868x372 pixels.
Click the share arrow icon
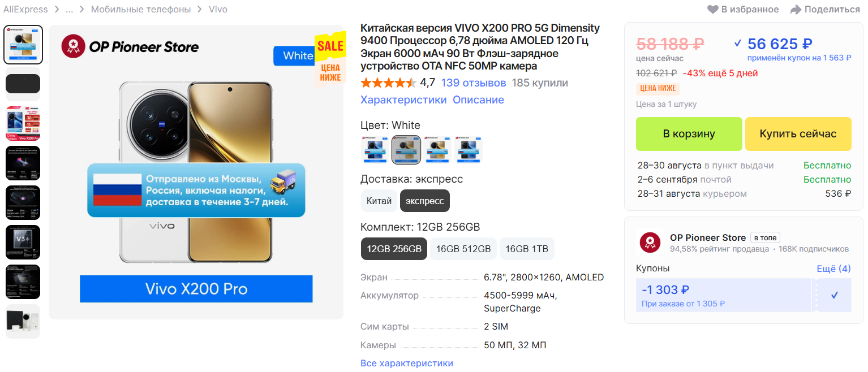[x=796, y=10]
